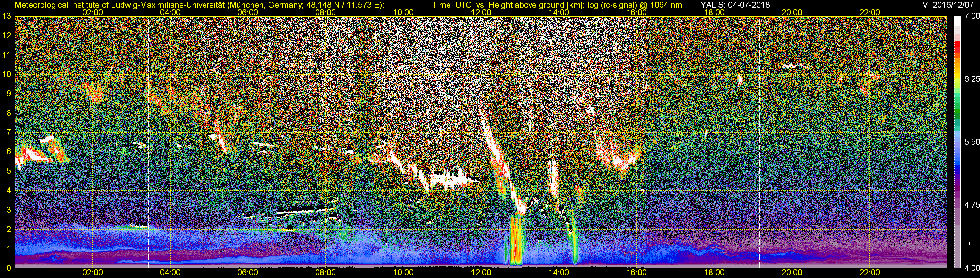Click "22:00" on the top time axis
980x278 pixels.
coord(870,12)
